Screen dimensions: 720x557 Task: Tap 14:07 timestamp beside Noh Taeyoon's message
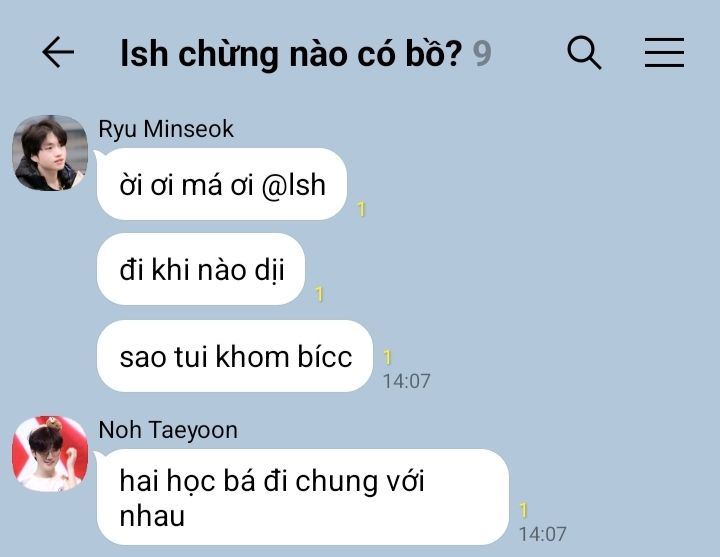(543, 534)
